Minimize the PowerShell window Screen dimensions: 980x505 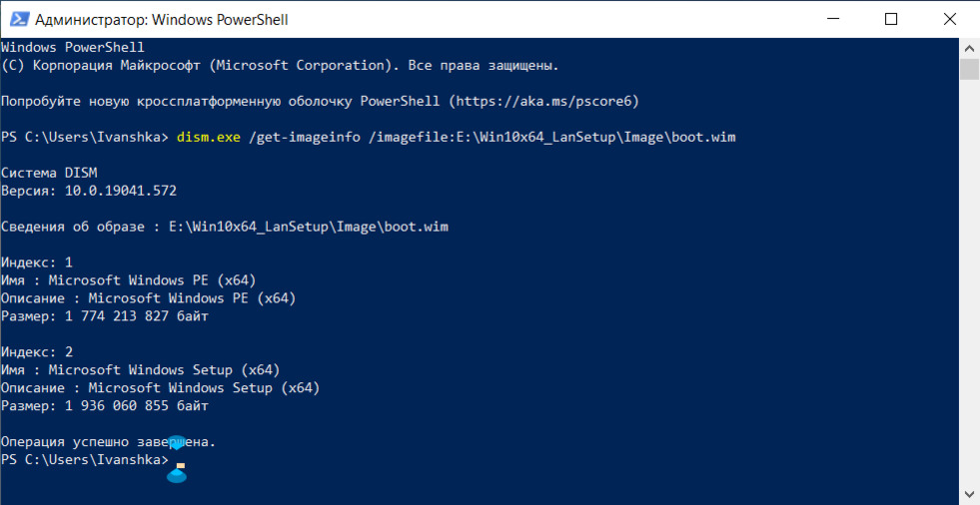[833, 19]
